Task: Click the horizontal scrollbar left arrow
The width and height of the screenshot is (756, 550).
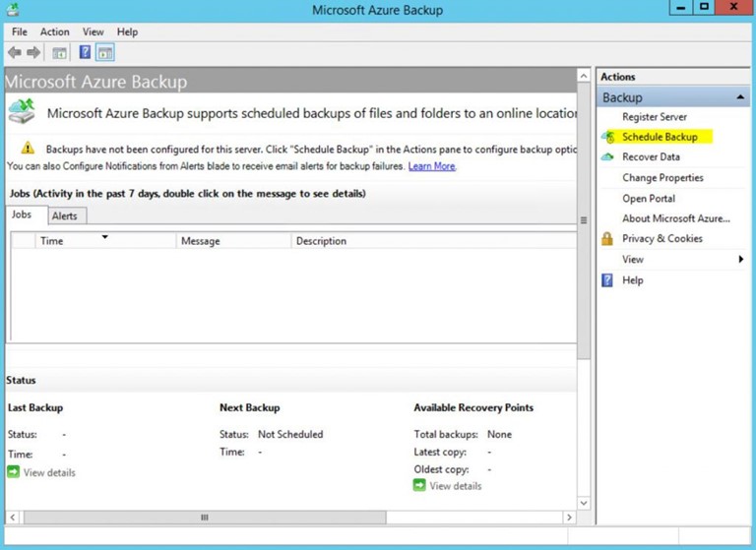Action: [13, 518]
